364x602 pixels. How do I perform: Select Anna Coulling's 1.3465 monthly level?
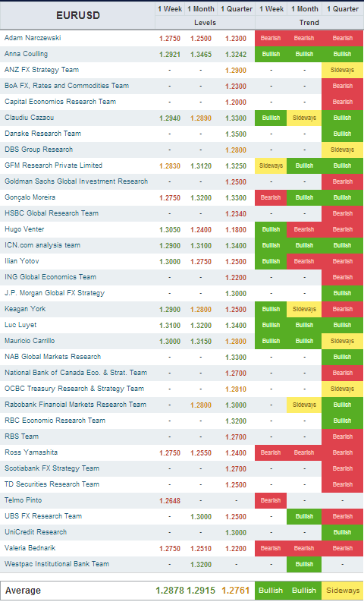coord(201,55)
